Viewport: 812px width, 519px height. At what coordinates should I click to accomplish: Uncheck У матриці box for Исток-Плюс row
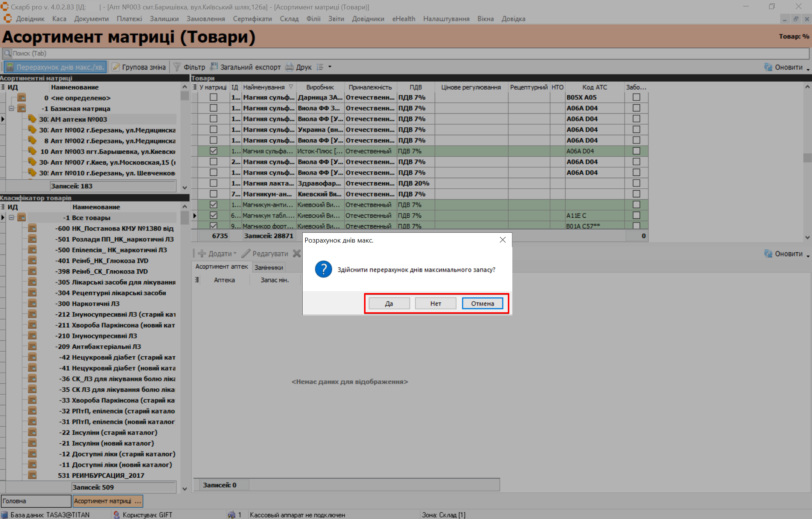(213, 151)
